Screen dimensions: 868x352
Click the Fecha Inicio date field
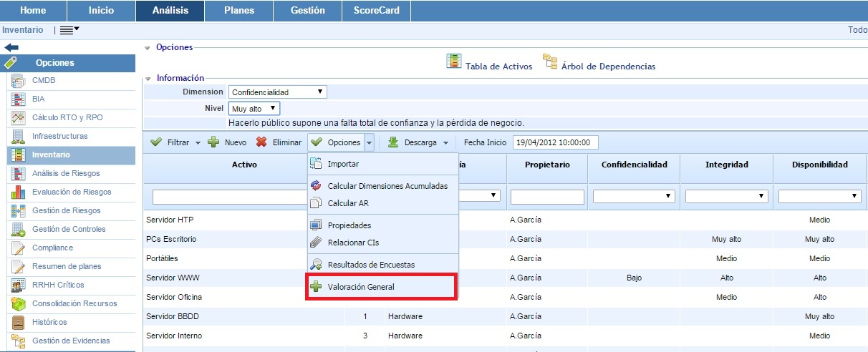[x=555, y=142]
